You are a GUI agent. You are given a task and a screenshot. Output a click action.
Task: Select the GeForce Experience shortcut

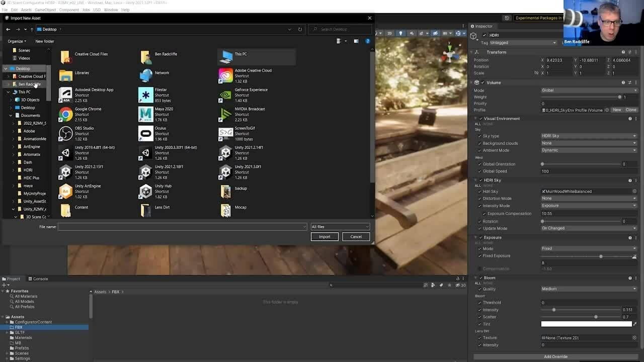point(244,95)
